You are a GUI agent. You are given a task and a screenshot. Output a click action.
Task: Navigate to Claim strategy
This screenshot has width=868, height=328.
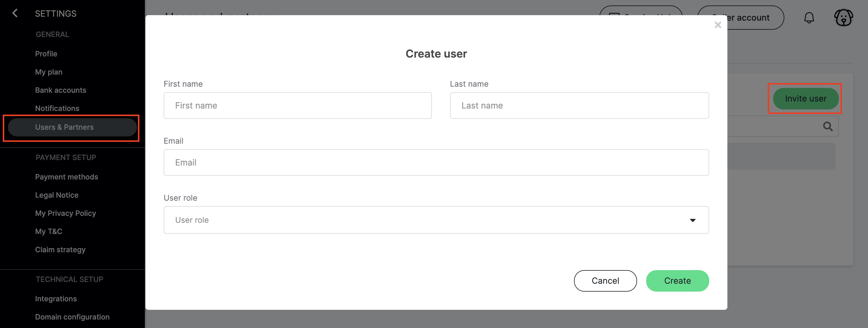click(x=60, y=249)
